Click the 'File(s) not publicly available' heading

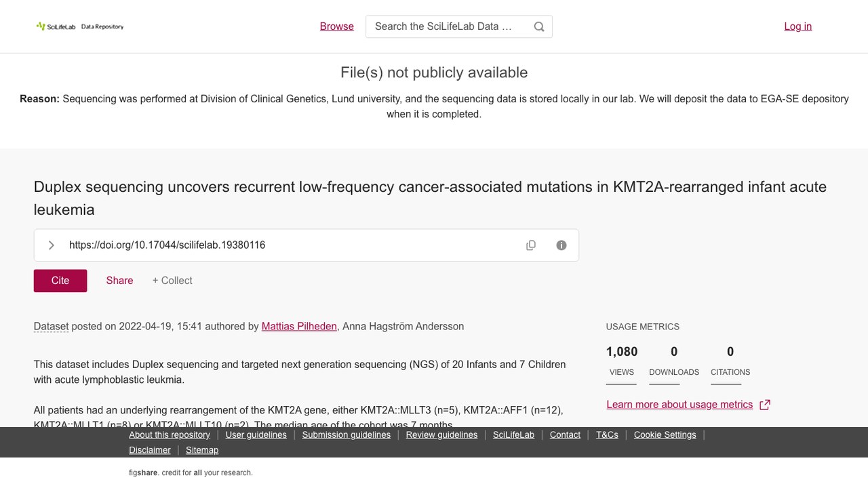[x=434, y=73]
